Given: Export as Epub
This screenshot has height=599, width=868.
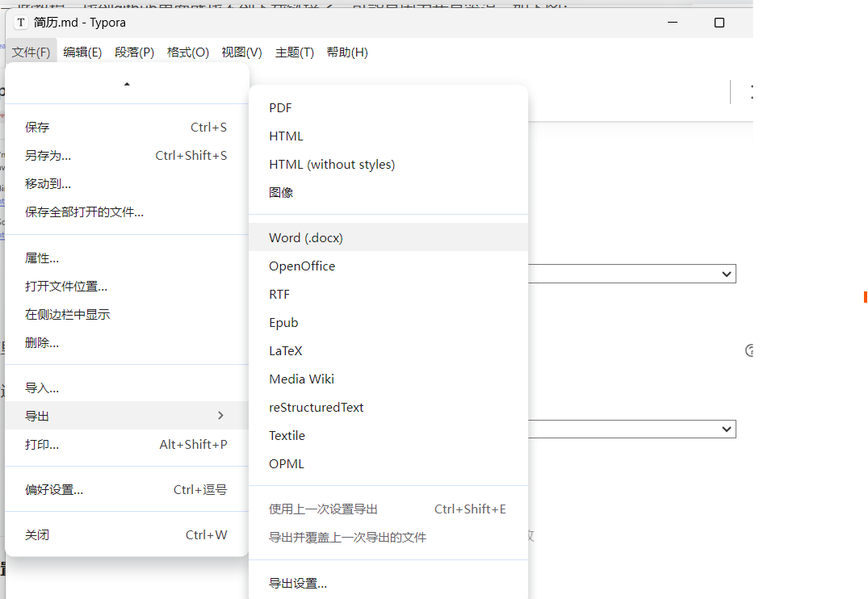Looking at the screenshot, I should (388, 323).
